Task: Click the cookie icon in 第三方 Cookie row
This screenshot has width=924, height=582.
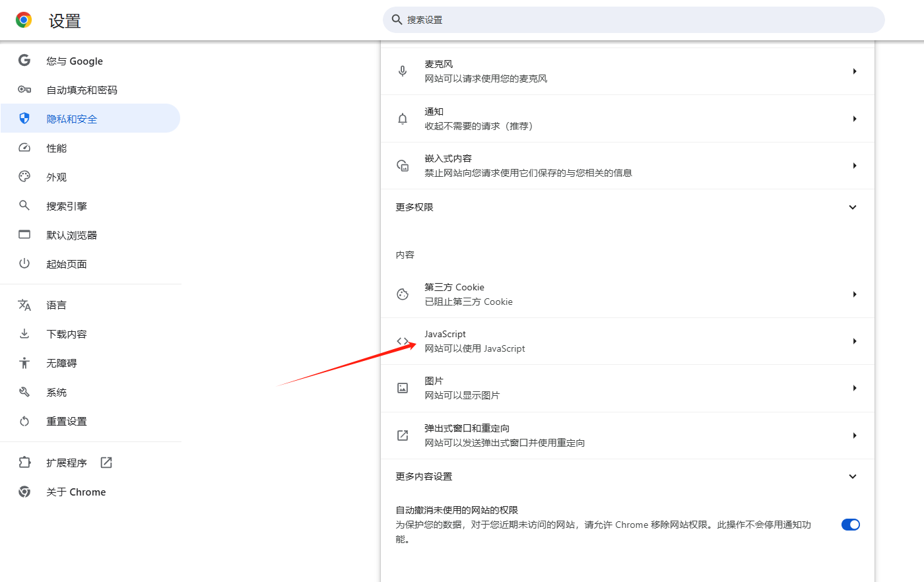Action: [403, 294]
